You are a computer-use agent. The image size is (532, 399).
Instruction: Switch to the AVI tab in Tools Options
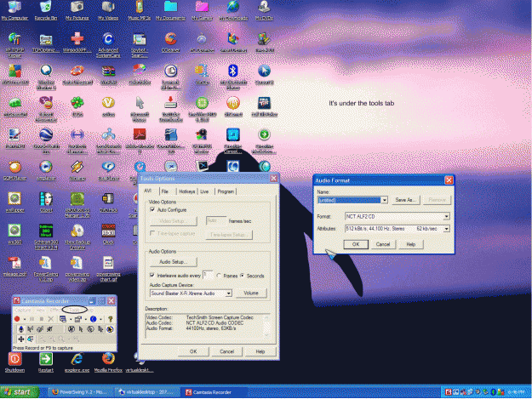click(148, 191)
